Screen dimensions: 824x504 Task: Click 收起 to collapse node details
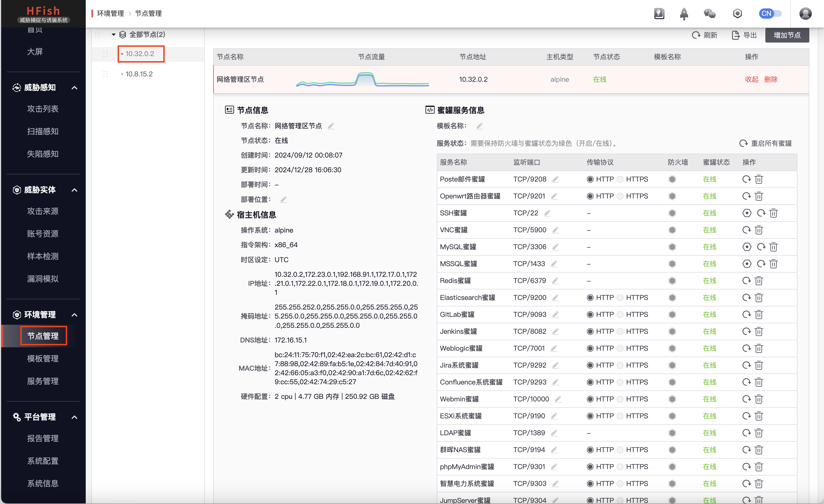click(x=752, y=79)
